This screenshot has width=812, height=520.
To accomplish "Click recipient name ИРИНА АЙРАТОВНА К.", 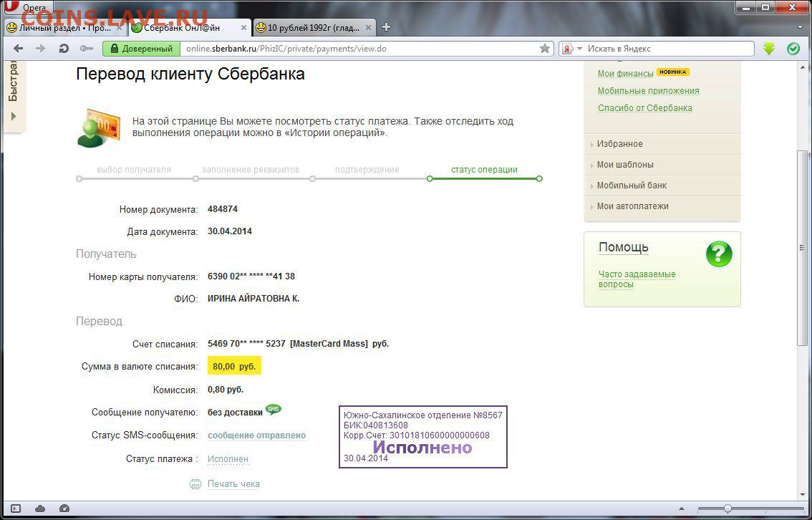I will point(253,299).
